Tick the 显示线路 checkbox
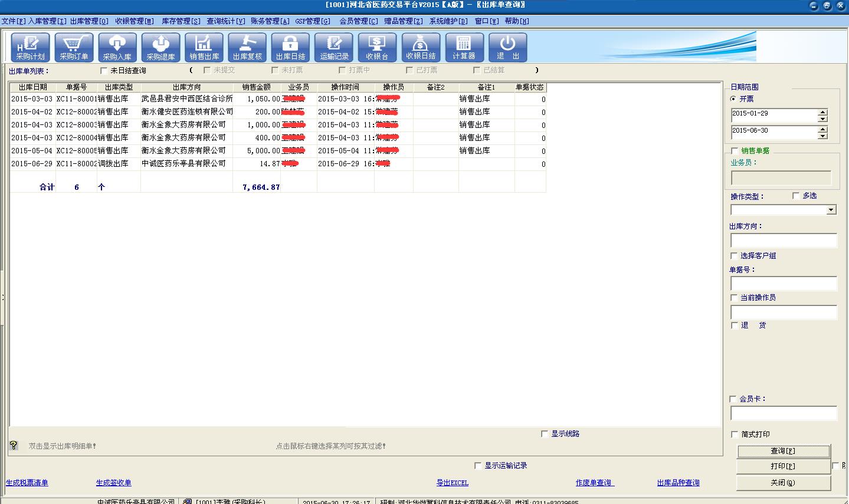 545,434
